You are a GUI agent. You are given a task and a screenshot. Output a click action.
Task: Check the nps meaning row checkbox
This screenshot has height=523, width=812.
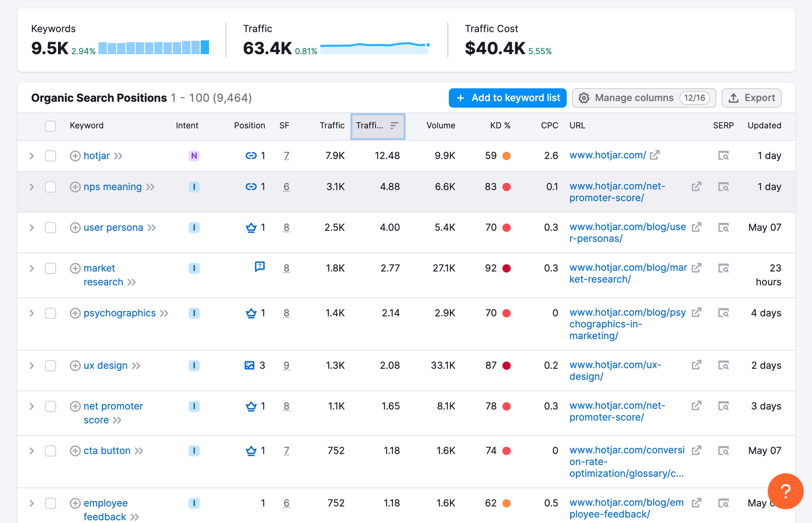click(x=50, y=187)
